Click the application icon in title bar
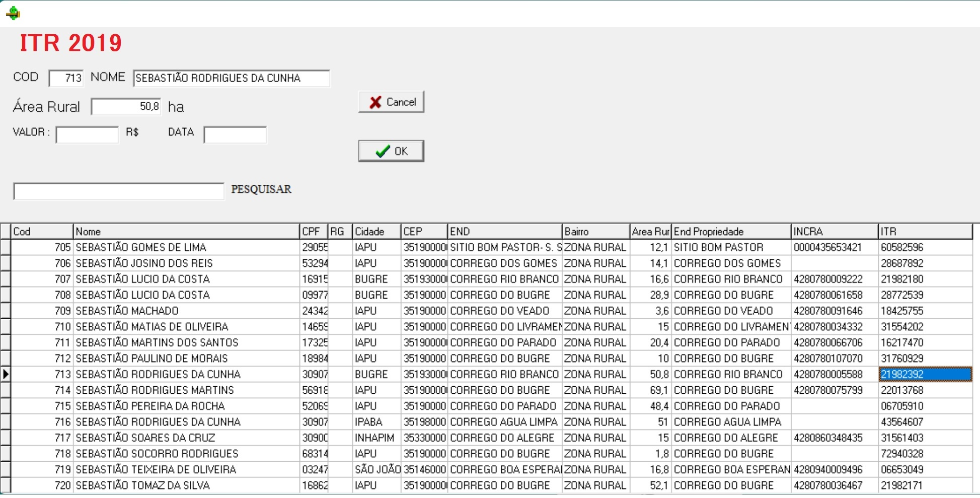 pos(13,13)
